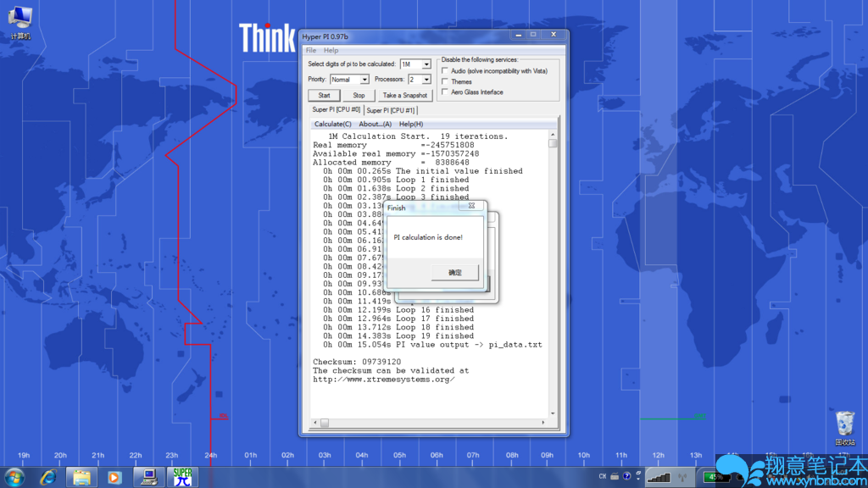Screen dimensions: 868x488
Task: Click the help question-mark tray icon
Action: [x=626, y=476]
